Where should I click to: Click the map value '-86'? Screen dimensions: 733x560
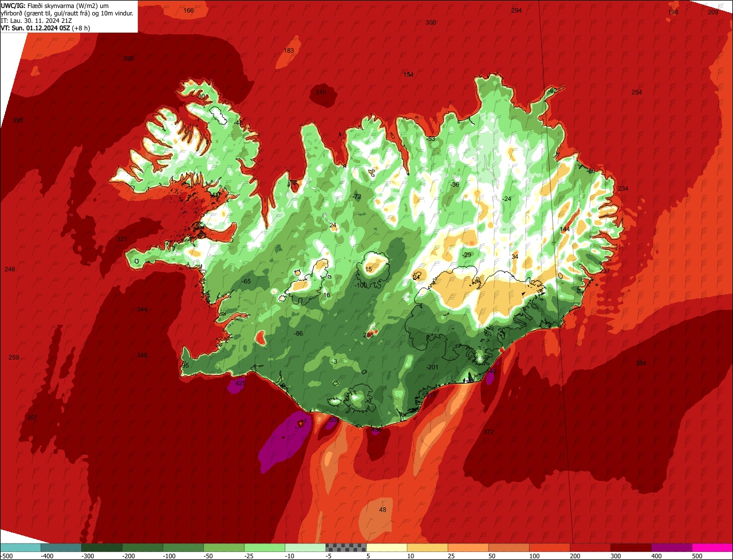(298, 333)
